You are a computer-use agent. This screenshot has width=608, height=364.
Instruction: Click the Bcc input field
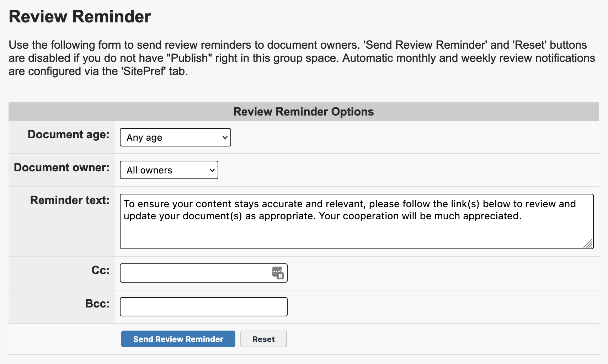click(x=203, y=307)
